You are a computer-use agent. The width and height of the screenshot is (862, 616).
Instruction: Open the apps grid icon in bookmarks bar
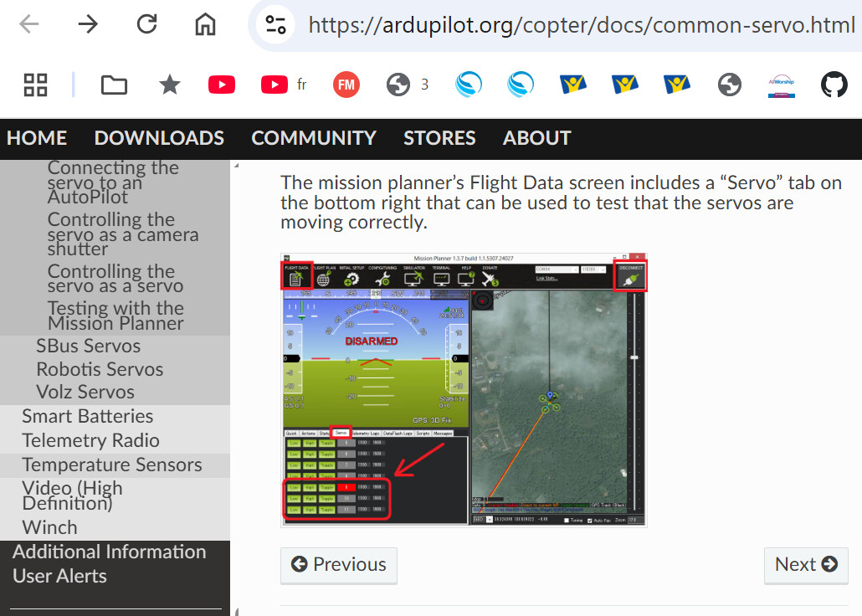tap(36, 85)
